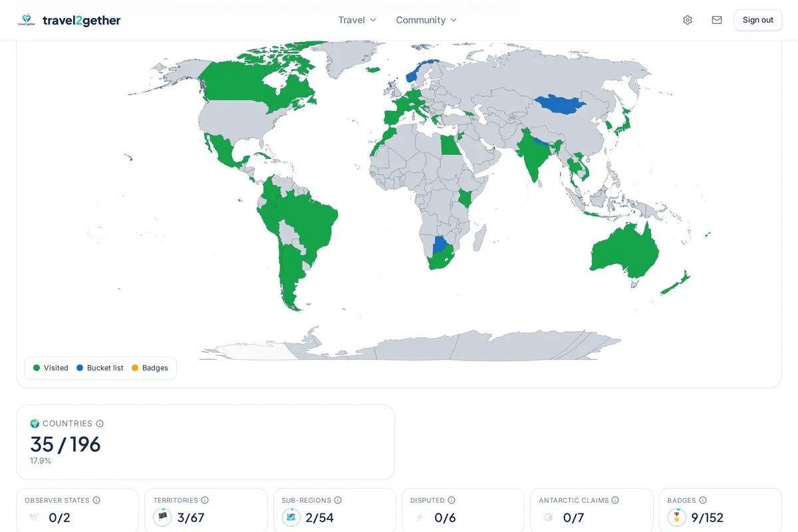Show info about Territories

[x=205, y=500]
